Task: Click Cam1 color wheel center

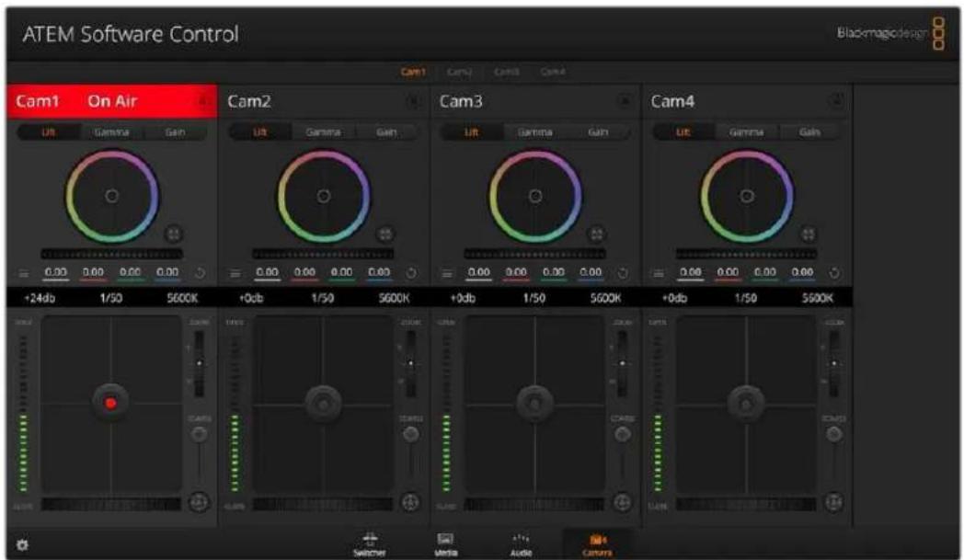Action: [x=112, y=196]
